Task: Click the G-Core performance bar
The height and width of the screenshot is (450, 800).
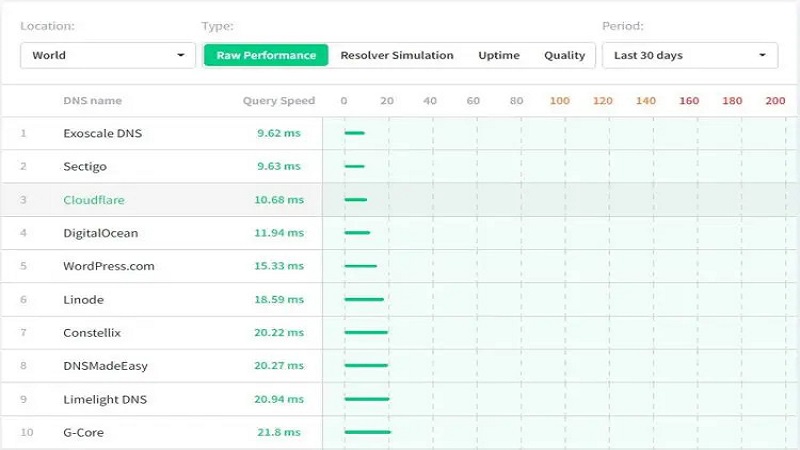Action: [367, 433]
